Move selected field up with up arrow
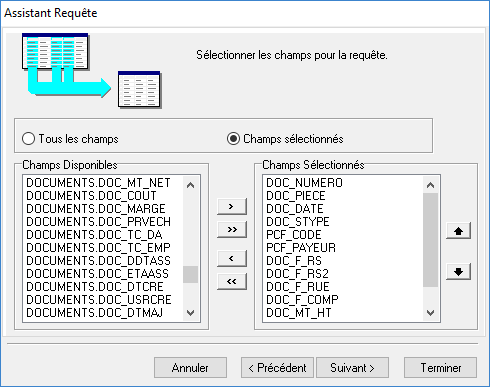Screen dimensions: 490x387 [458, 231]
